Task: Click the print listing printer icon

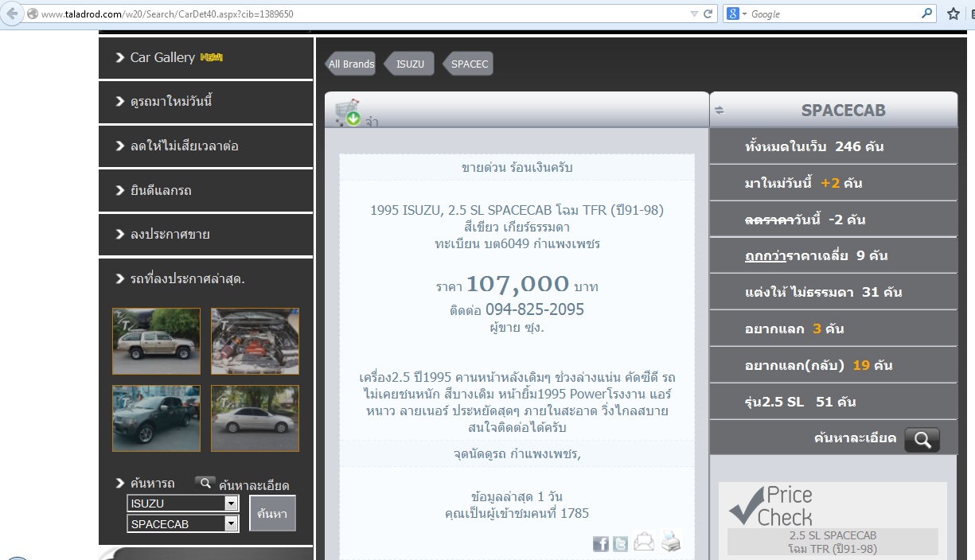Action: click(670, 542)
